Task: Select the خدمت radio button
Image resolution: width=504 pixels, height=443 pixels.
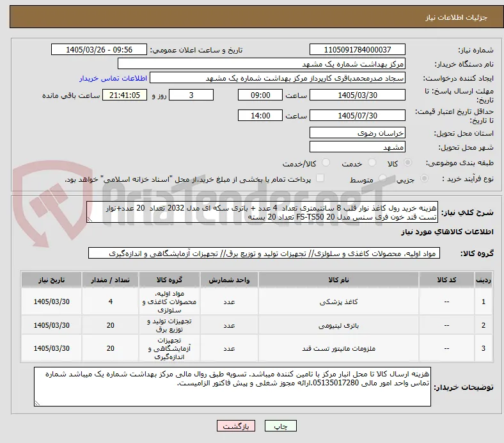Action: click(x=372, y=163)
